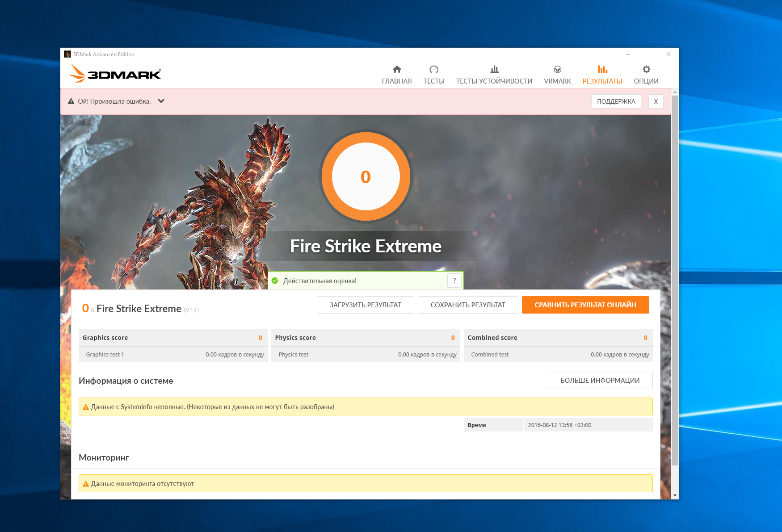
Task: Click the Physics score heading
Action: (295, 338)
